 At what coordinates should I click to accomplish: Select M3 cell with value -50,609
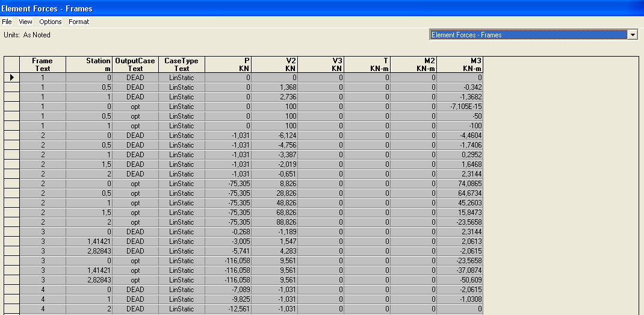460,280
